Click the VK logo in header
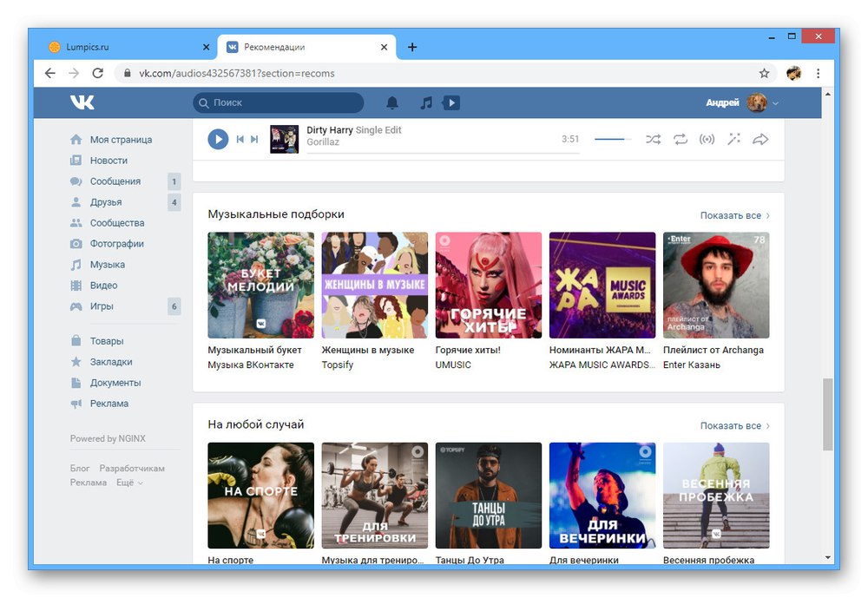Viewport: 868px width, 598px height. 82,102
